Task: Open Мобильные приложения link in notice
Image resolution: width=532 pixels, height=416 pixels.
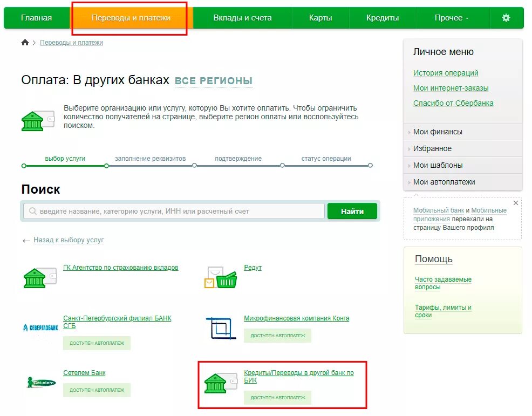Action: [x=460, y=215]
